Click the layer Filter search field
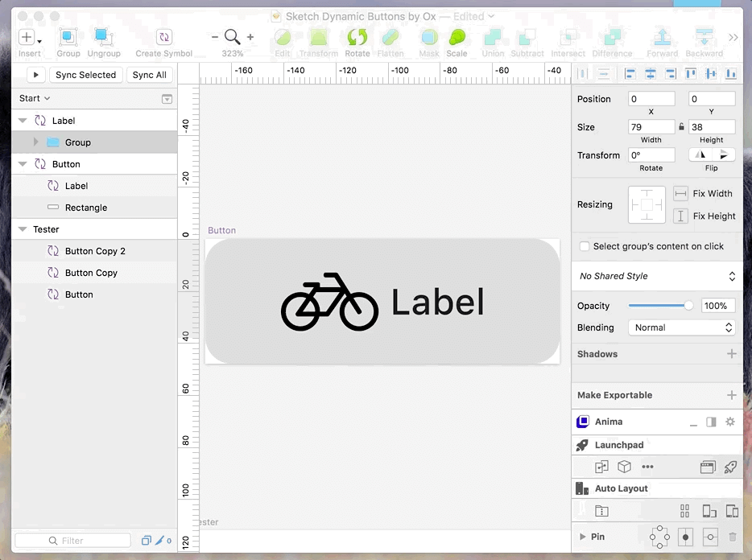Viewport: 752px width, 560px height. pyautogui.click(x=73, y=541)
